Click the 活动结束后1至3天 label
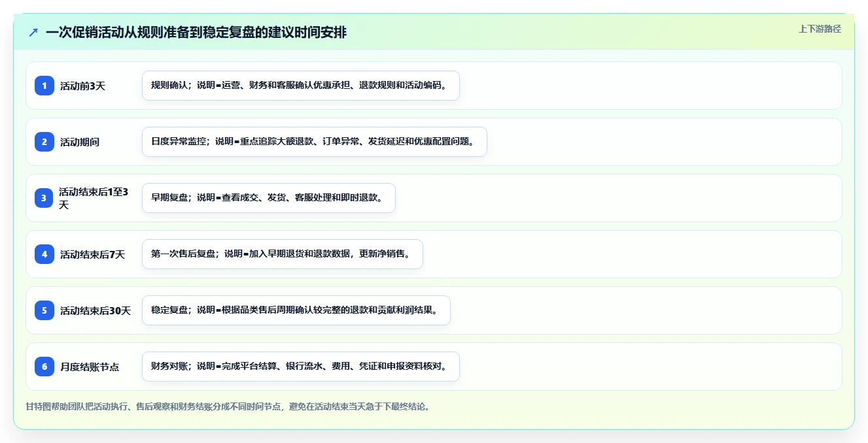The image size is (868, 443). [94, 198]
